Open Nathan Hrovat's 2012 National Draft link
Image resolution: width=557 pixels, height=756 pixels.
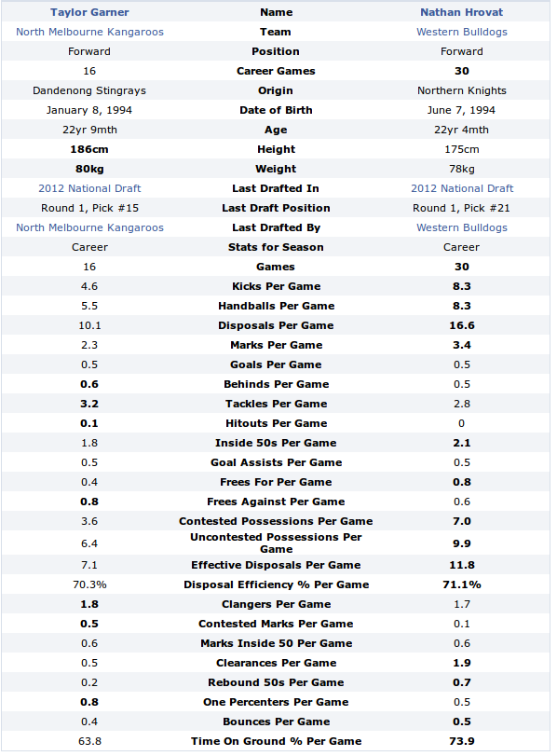pyautogui.click(x=462, y=188)
